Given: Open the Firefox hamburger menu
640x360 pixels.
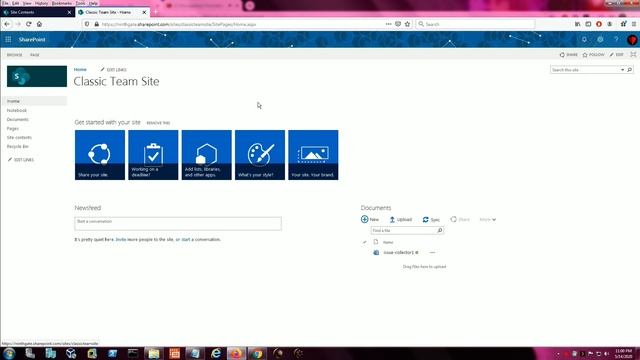Looking at the screenshot, I should pyautogui.click(x=634, y=24).
